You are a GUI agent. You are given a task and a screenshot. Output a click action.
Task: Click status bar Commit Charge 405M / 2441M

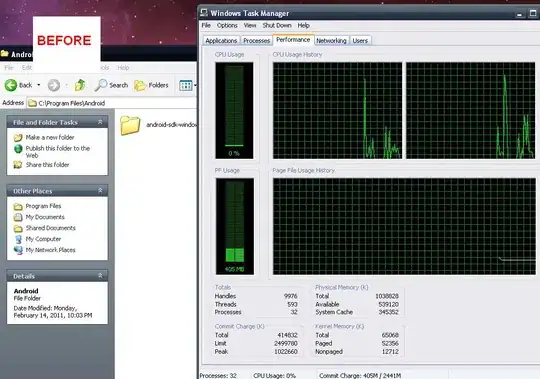click(360, 375)
